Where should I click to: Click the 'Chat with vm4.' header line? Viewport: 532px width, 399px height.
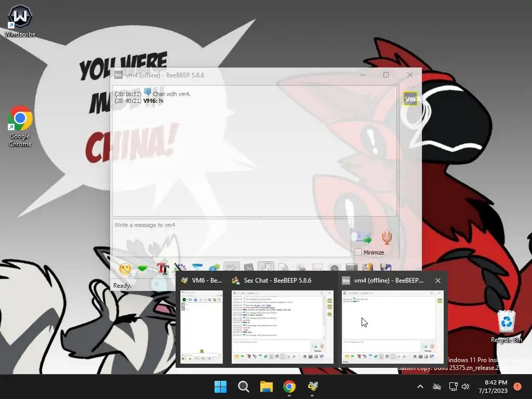[x=171, y=94]
